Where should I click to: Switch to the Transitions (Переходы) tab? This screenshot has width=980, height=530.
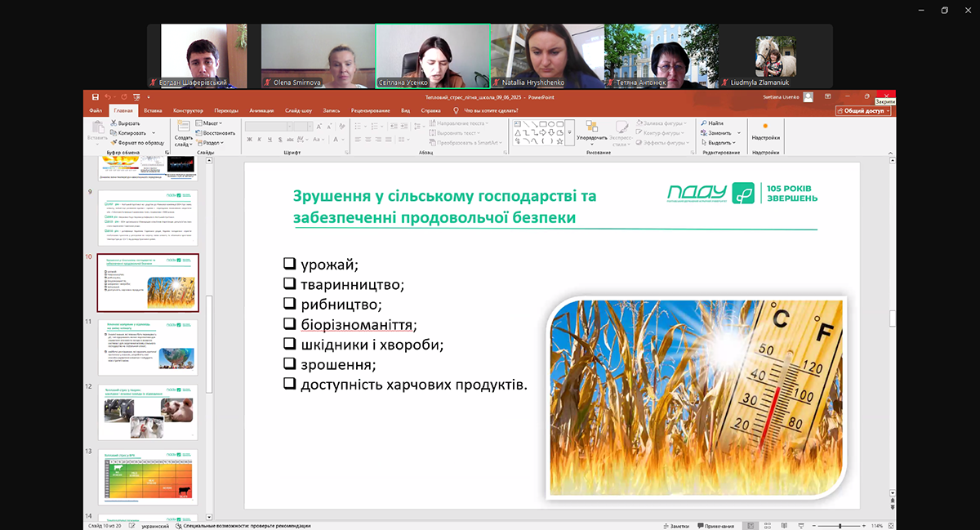226,110
